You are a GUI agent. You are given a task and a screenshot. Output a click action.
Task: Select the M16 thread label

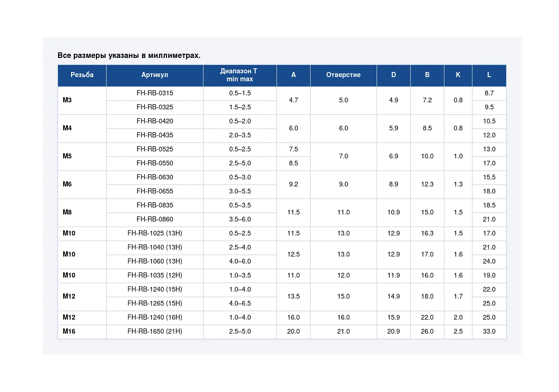point(69,331)
